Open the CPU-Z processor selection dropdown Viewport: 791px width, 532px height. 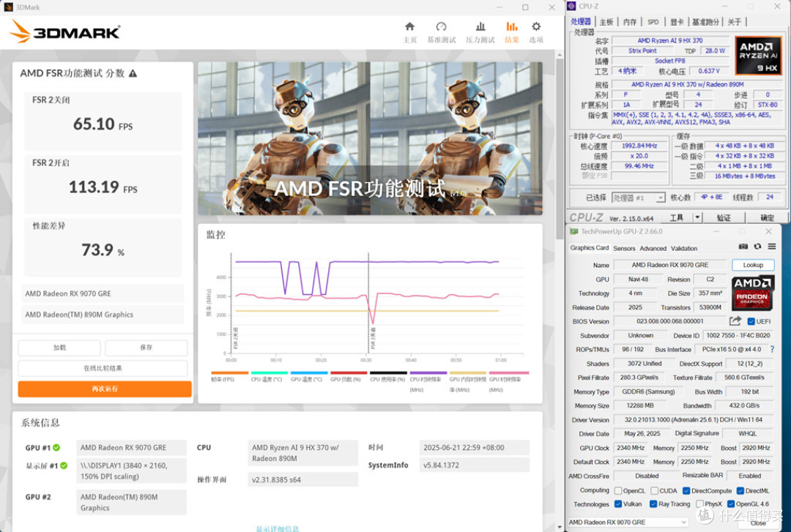pyautogui.click(x=639, y=198)
